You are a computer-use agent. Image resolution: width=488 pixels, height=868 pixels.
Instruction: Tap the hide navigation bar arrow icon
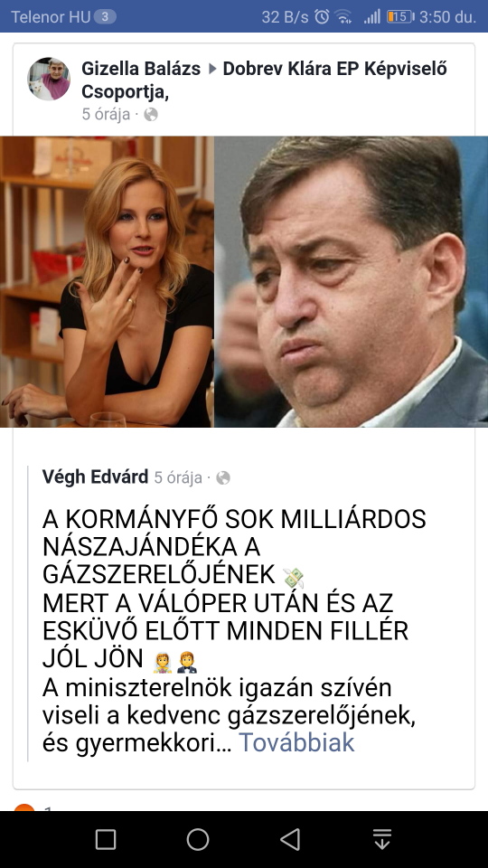tap(382, 839)
